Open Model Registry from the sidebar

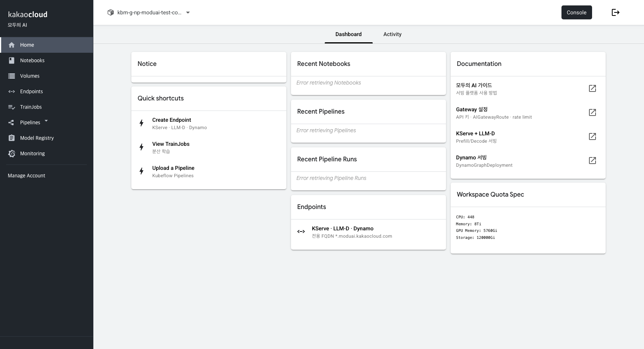(x=46, y=138)
